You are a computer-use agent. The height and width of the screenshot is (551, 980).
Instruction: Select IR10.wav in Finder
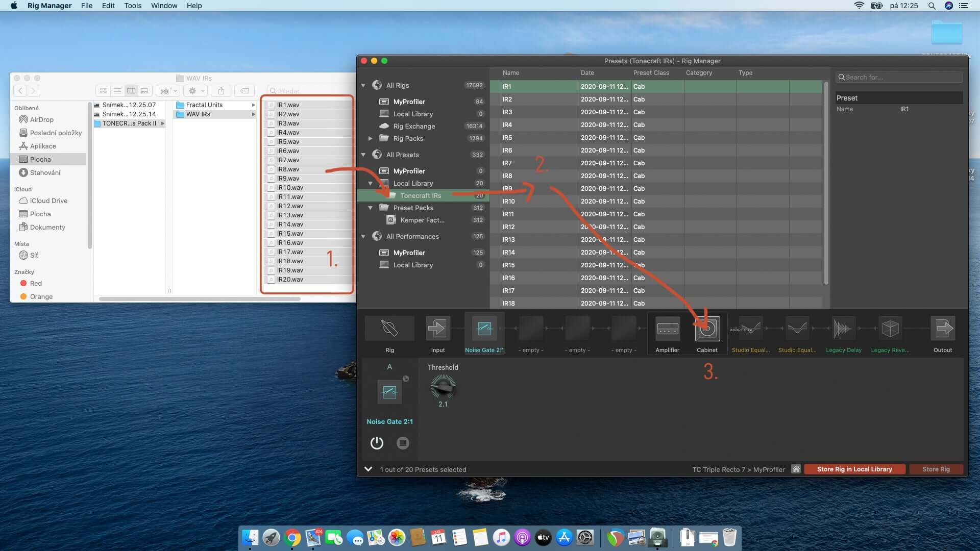pos(308,188)
